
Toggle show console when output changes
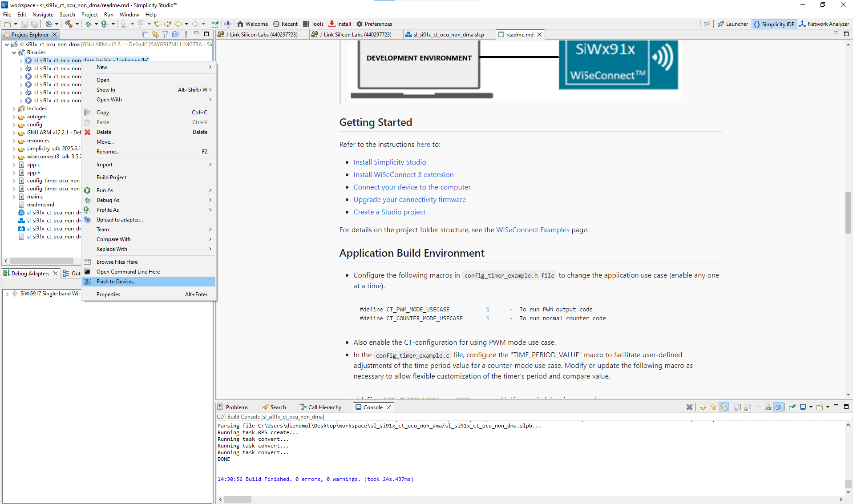coord(779,407)
